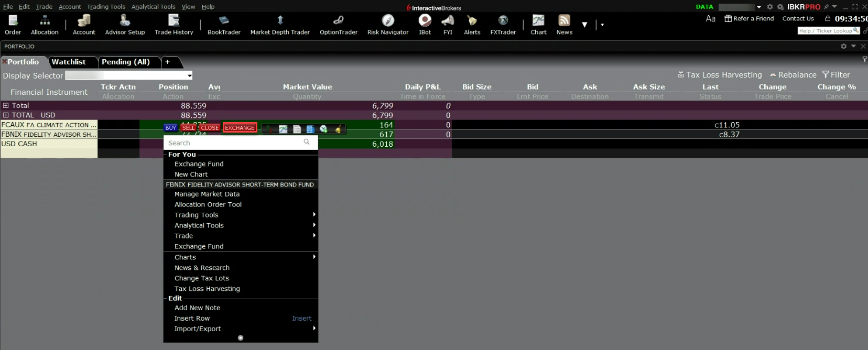Click the global settings gear next to DATA
Screen dimensions: 868x350
click(770, 7)
